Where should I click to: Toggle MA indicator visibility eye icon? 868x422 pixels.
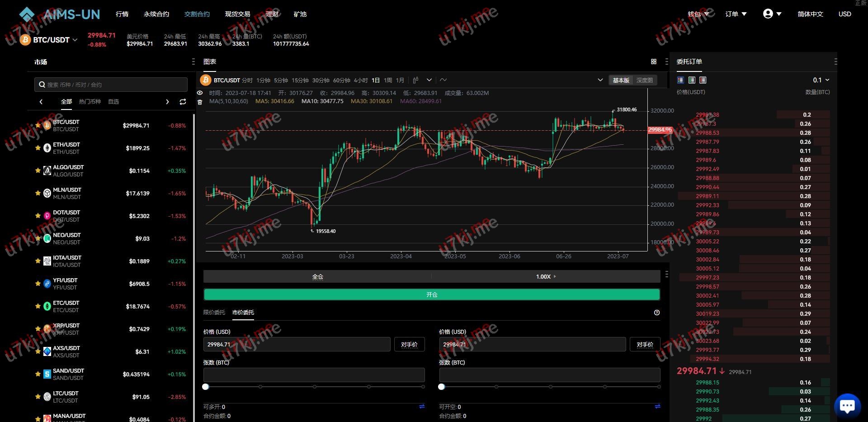pyautogui.click(x=200, y=93)
